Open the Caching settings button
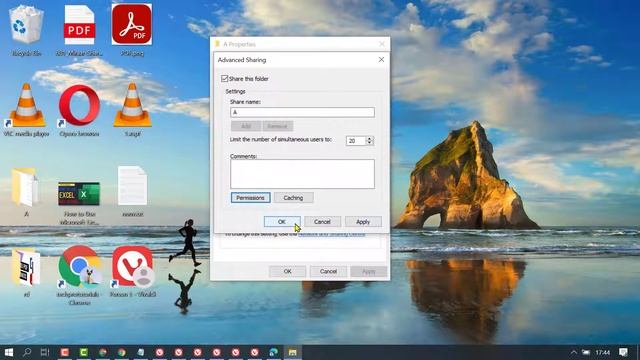Screen dimensions: 640x360 (293, 198)
